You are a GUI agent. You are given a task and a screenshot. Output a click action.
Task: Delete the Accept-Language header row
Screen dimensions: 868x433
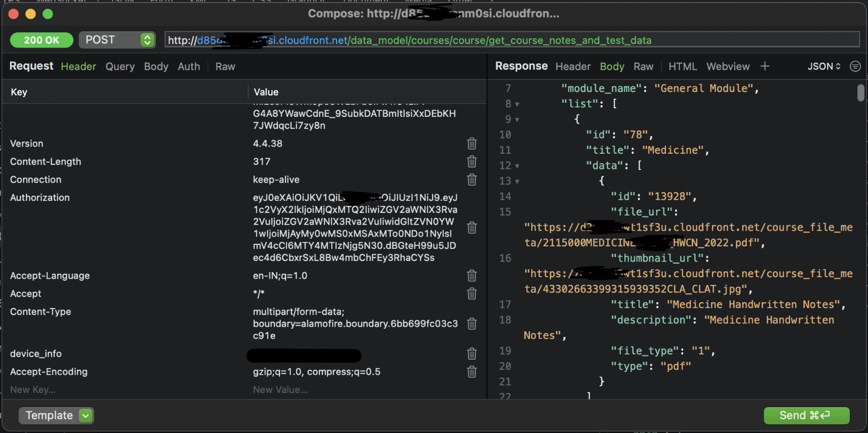(x=471, y=276)
